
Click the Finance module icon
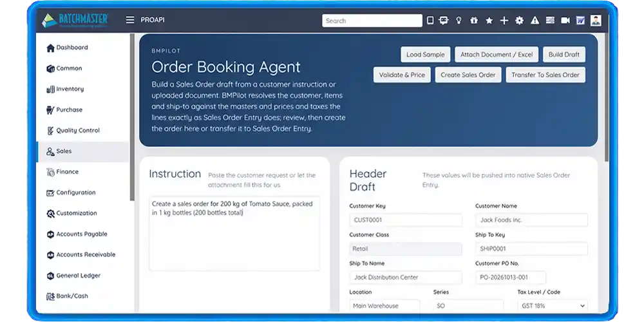coord(50,172)
